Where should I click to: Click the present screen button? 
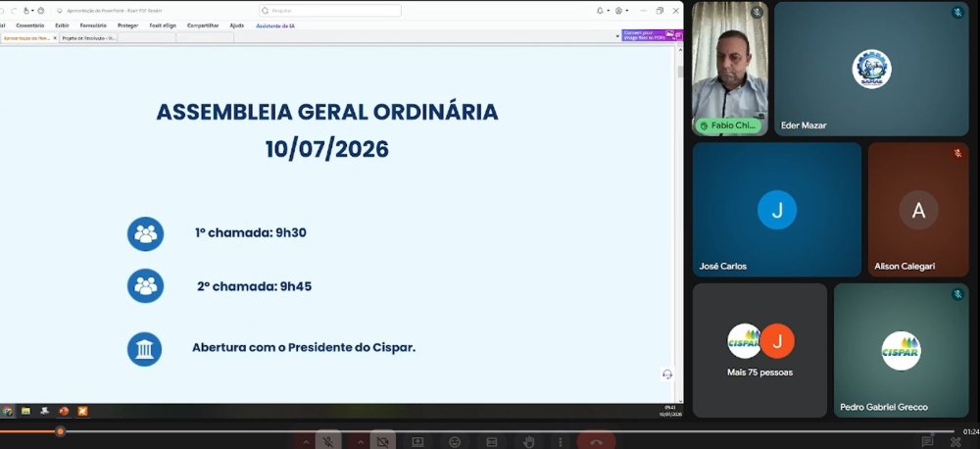point(417,442)
